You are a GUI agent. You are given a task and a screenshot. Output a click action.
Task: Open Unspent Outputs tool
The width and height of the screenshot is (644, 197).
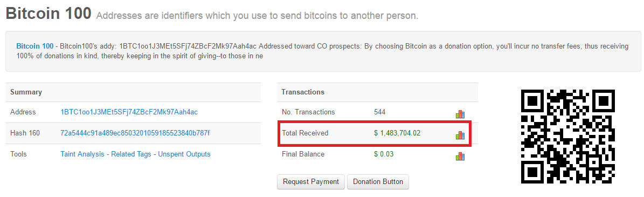point(184,154)
